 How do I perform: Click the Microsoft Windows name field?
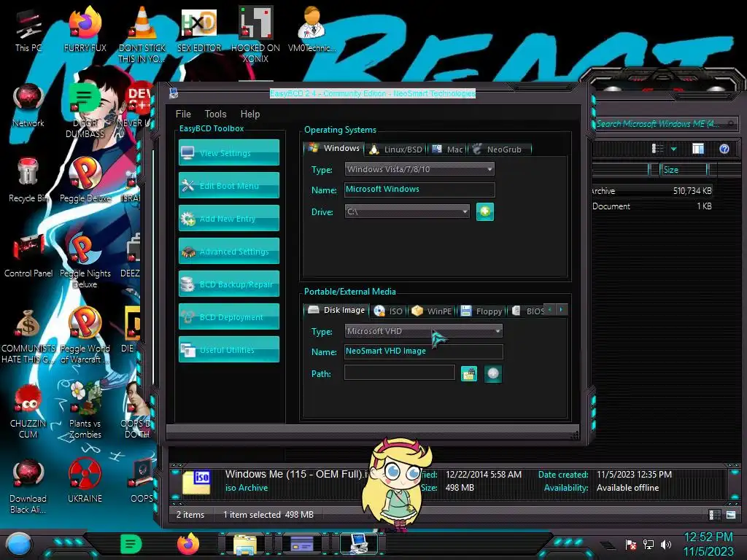coord(419,190)
